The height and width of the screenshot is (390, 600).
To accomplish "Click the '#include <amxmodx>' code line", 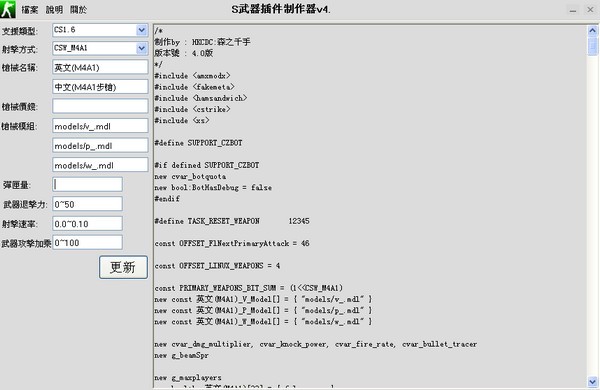I will pyautogui.click(x=192, y=76).
